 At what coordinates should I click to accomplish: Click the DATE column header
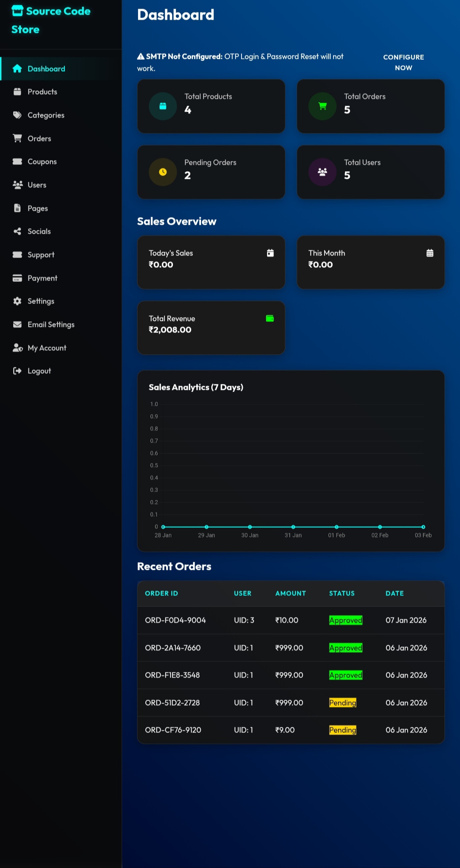[394, 593]
